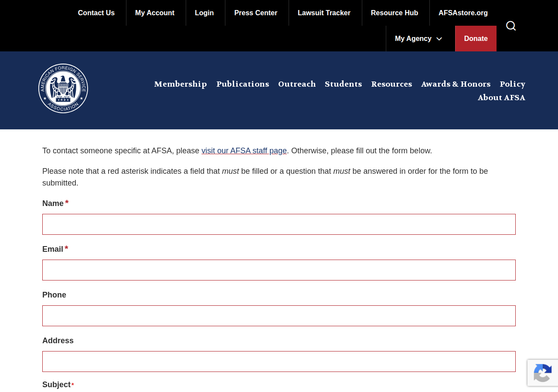Click the 'Phone' field label
The image size is (558, 392).
[54, 295]
